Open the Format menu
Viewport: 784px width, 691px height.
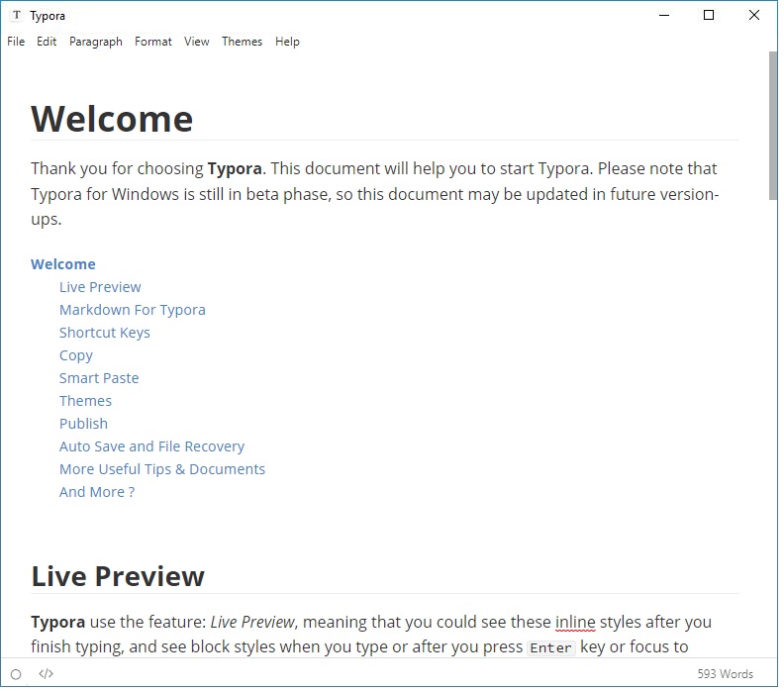[x=154, y=42]
